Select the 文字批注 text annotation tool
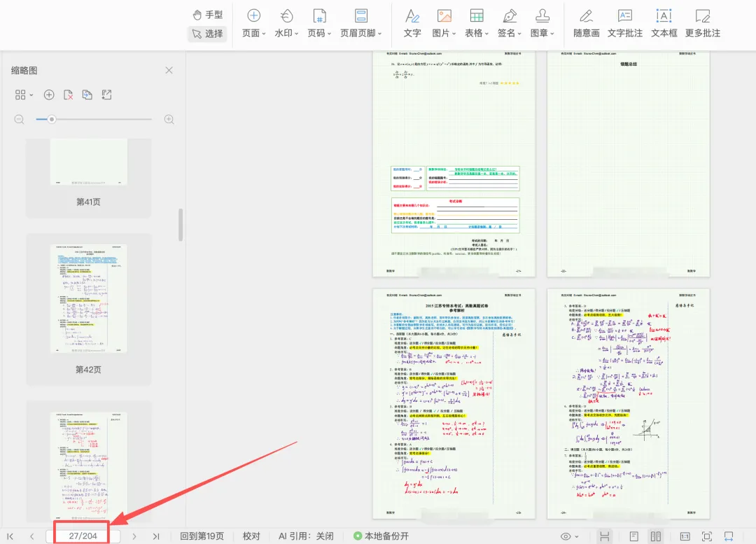 [625, 23]
